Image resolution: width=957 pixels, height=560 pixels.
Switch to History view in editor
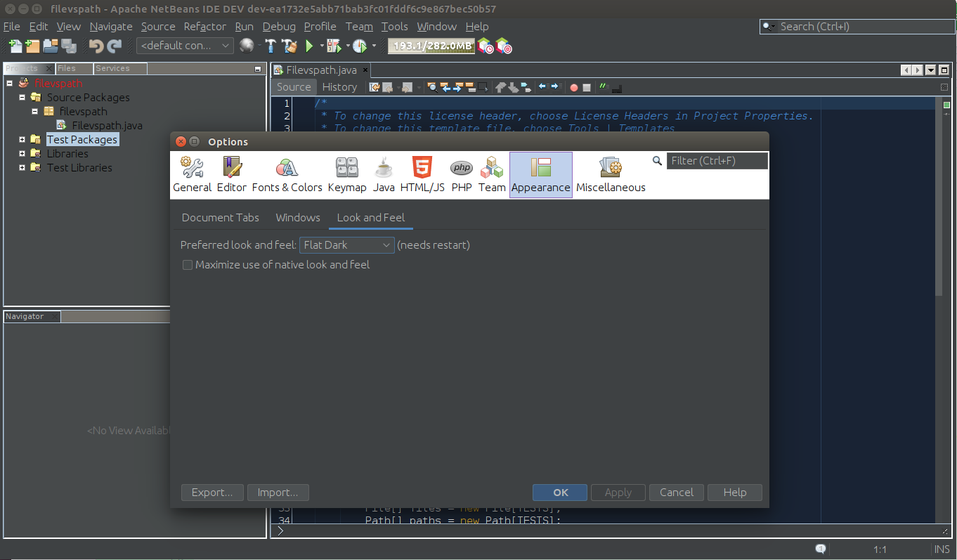tap(339, 87)
